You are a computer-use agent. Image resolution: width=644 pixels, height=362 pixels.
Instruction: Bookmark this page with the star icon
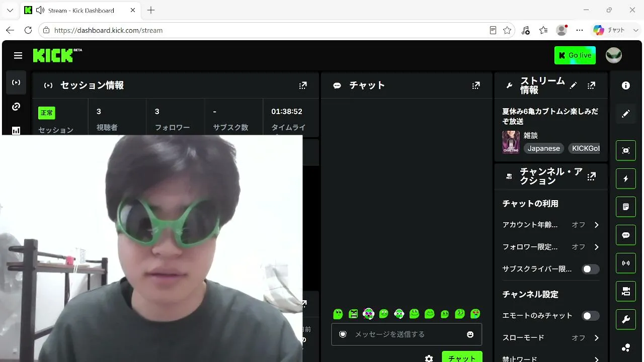tap(507, 30)
